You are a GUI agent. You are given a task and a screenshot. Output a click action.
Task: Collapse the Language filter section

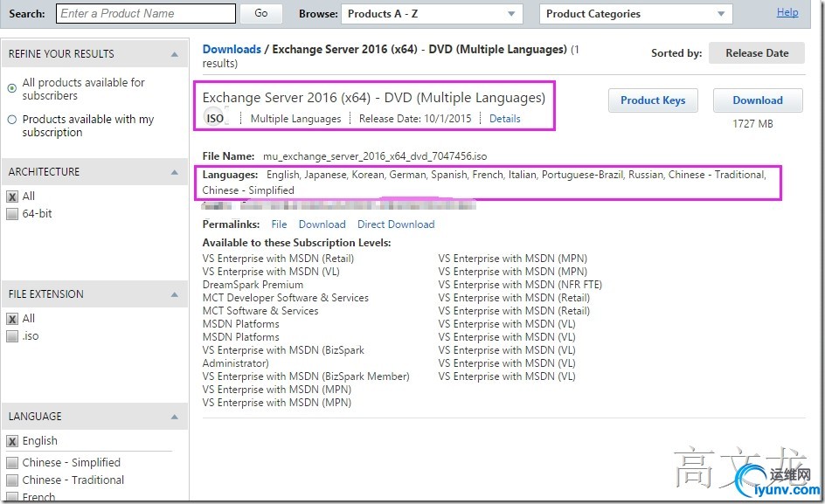(x=175, y=417)
